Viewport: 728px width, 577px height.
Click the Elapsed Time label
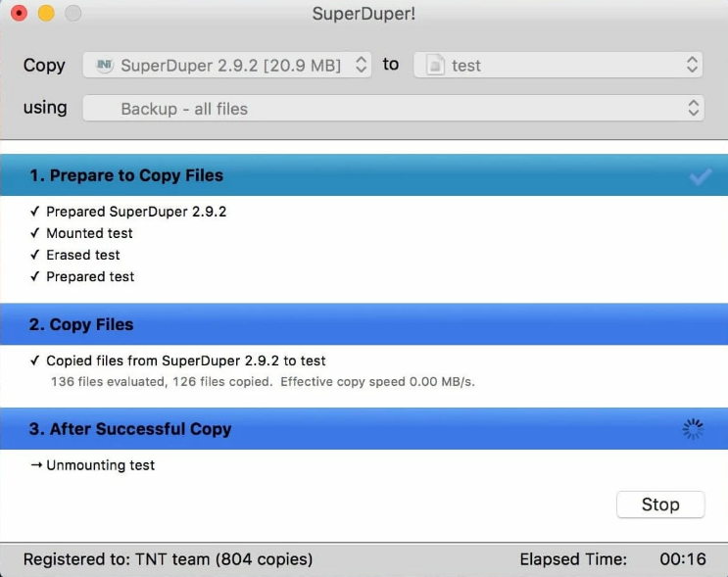[573, 559]
